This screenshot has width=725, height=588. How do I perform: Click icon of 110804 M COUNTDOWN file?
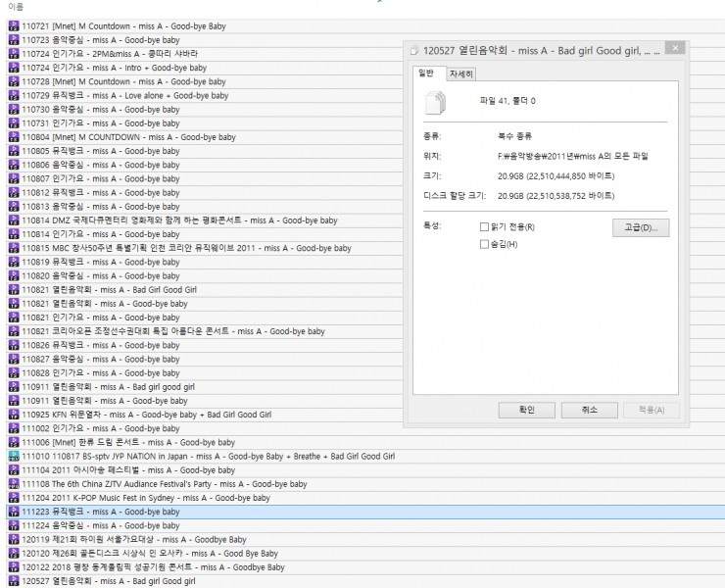pos(14,137)
